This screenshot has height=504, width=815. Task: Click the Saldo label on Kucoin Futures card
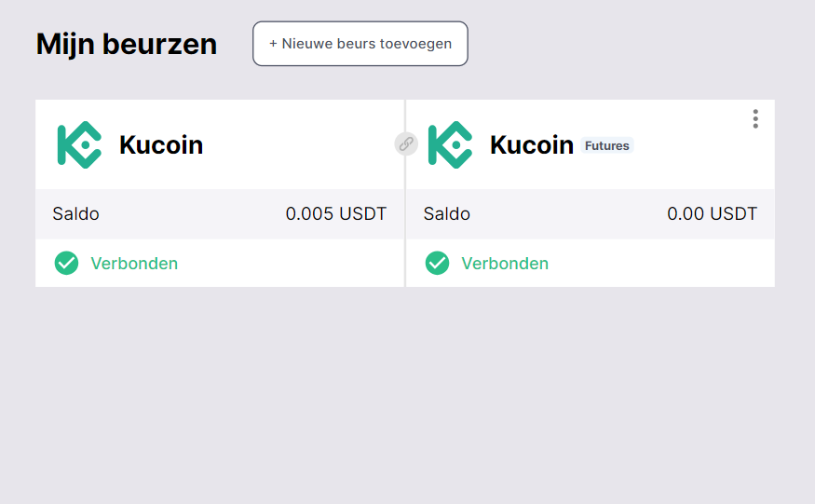click(446, 214)
